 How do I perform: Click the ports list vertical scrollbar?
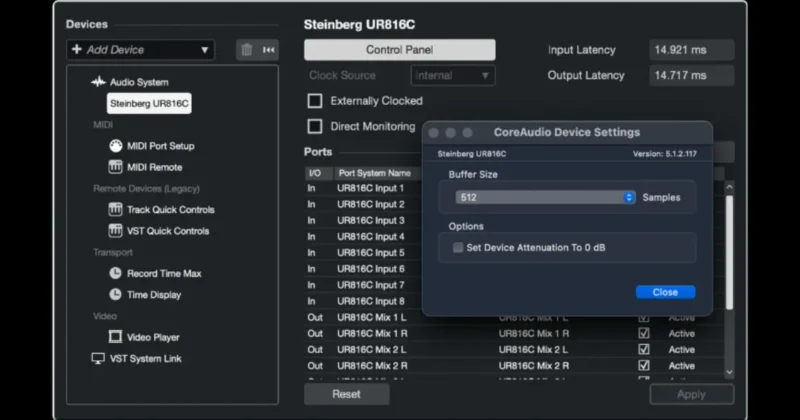pos(729,252)
